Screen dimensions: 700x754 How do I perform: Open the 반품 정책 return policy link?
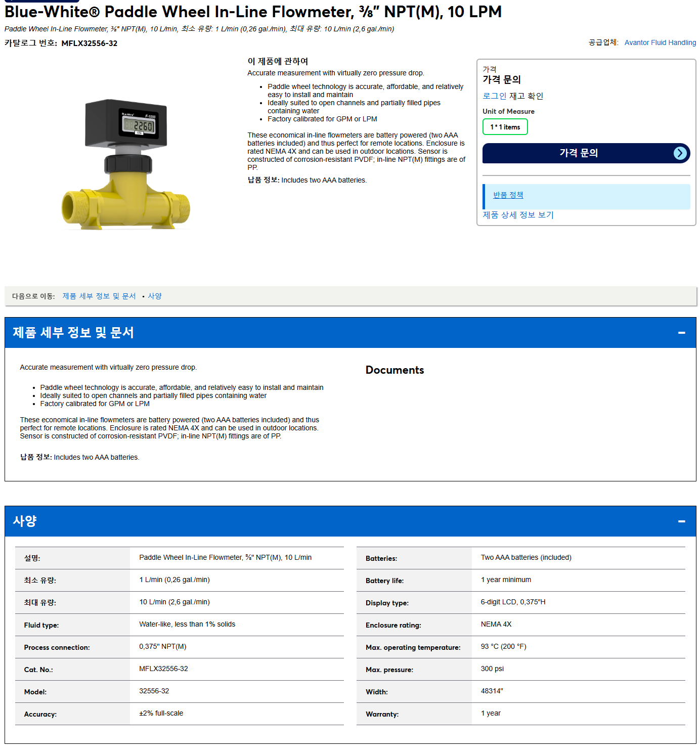point(508,195)
